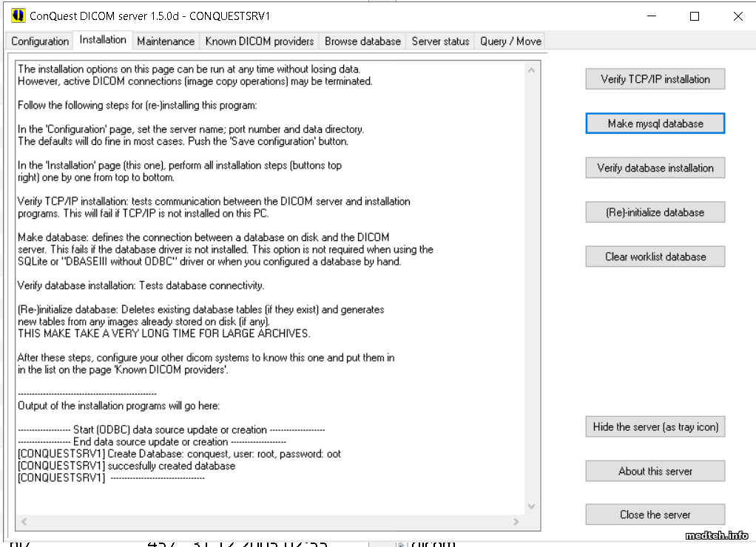
Task: Open the Server status tab
Action: [x=440, y=41]
